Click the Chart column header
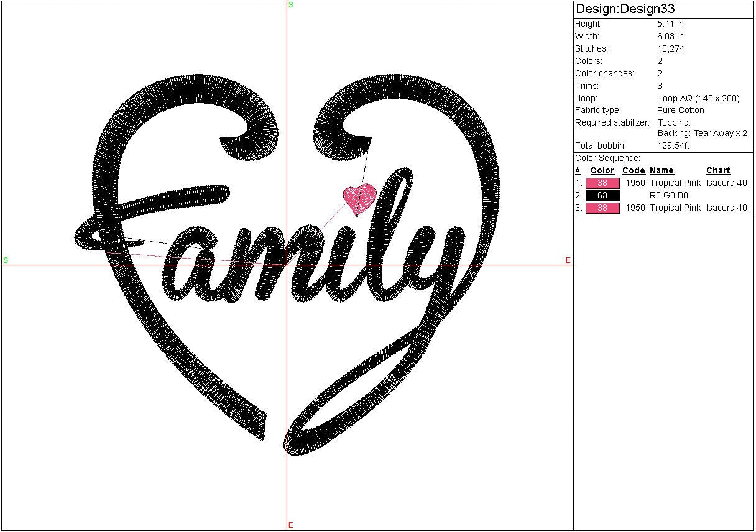The width and height of the screenshot is (756, 532). 718,171
